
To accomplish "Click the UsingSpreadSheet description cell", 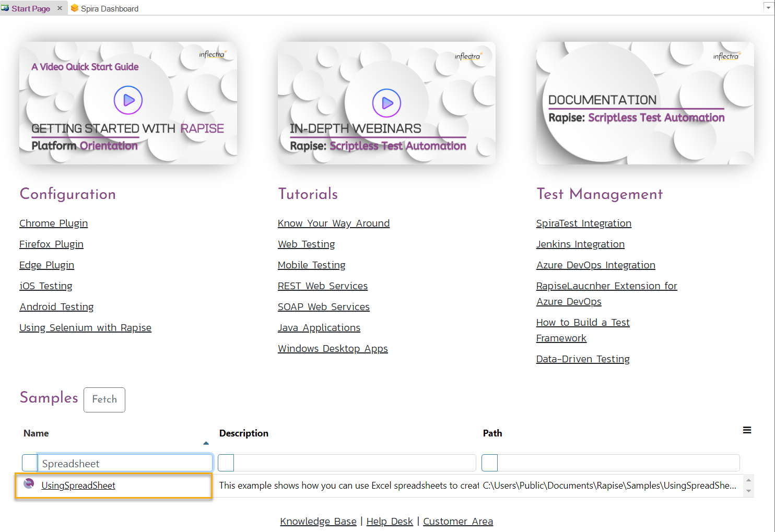I will click(x=349, y=486).
